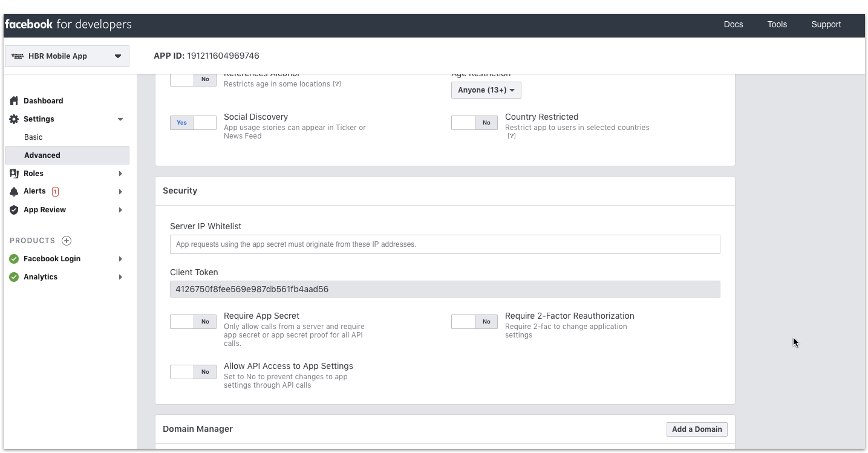
Task: Toggle the References Alcohol switch
Action: point(193,79)
